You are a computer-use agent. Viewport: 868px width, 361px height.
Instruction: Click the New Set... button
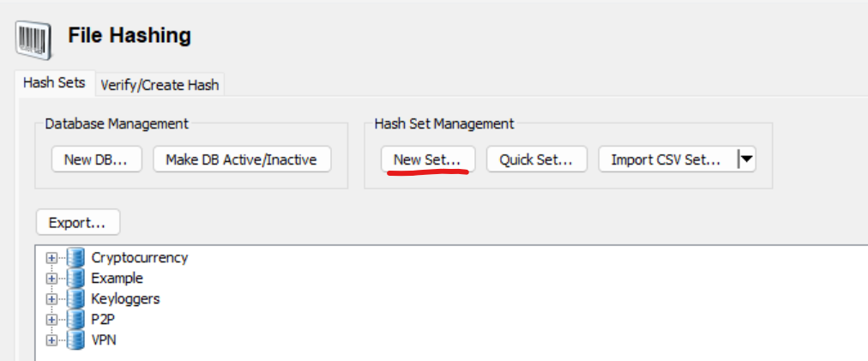[428, 159]
